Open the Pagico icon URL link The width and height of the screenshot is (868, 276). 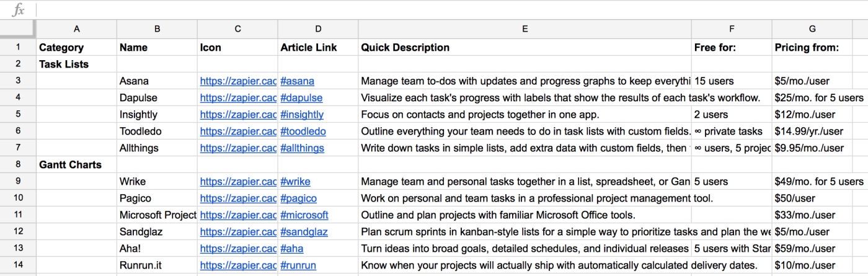click(238, 198)
